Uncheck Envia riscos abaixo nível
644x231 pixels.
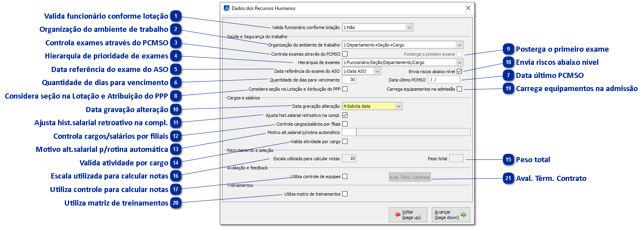point(459,72)
